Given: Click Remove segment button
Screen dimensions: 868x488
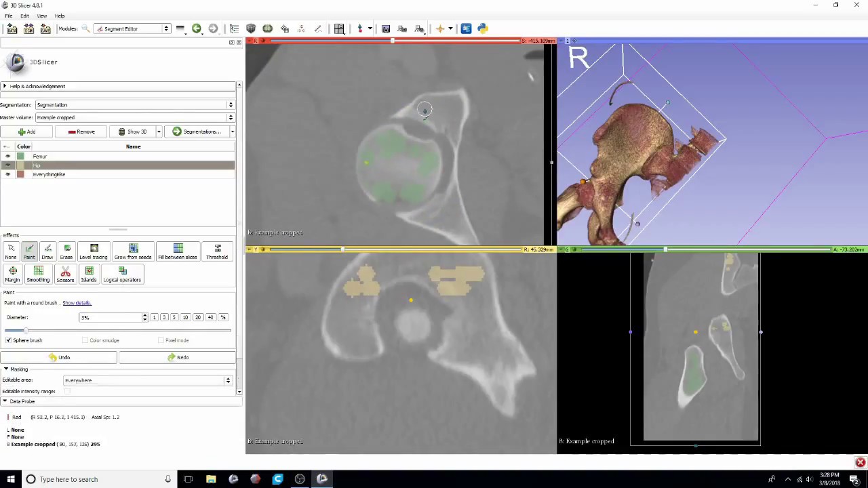Looking at the screenshot, I should [x=81, y=131].
